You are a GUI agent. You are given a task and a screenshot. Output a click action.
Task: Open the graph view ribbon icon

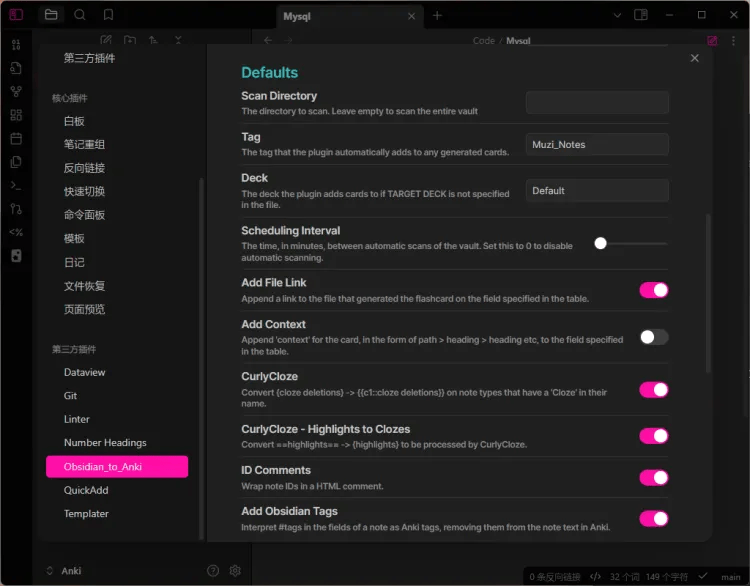(x=16, y=91)
